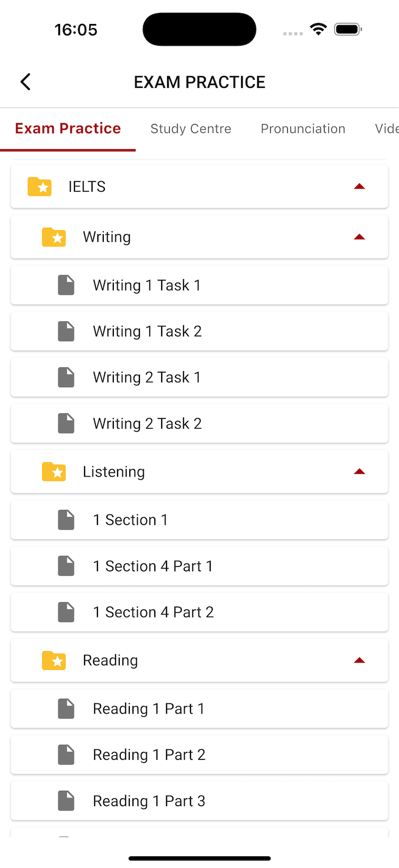
Task: Click the Listening starred folder icon
Action: [x=54, y=472]
